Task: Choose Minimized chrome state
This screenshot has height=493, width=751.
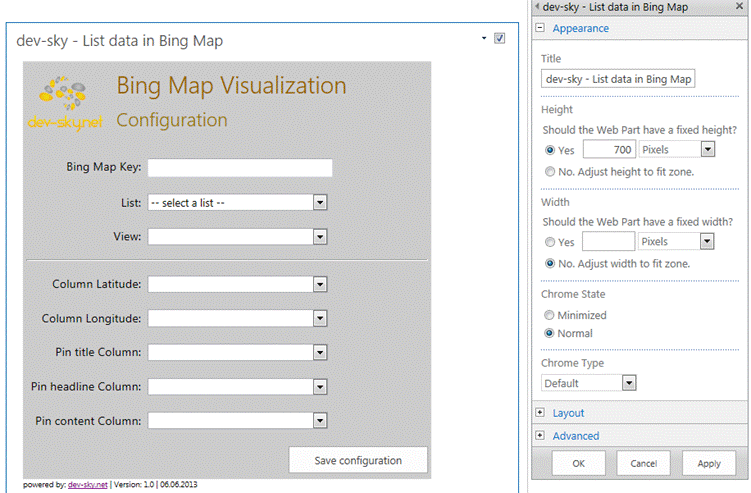Action: [549, 315]
